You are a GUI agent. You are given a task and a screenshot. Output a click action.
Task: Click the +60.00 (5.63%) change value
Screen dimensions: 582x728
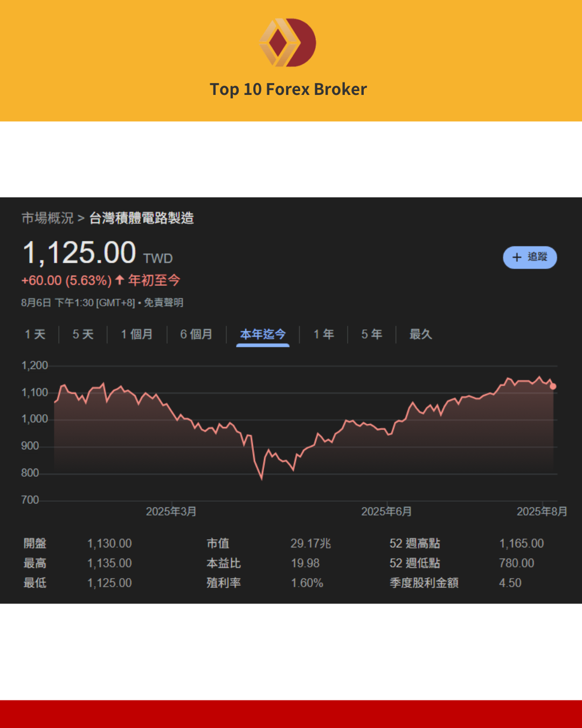click(x=66, y=280)
